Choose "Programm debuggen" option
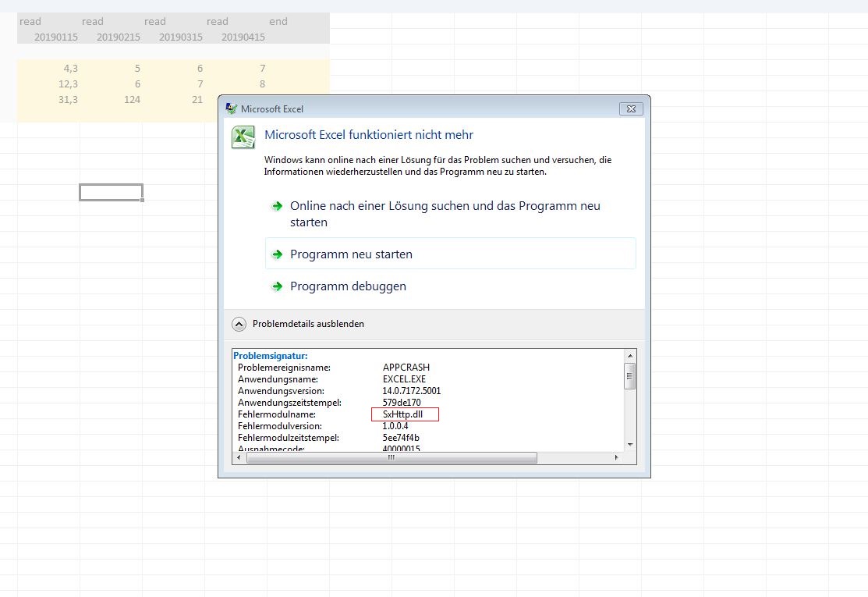The image size is (868, 597). [451, 286]
